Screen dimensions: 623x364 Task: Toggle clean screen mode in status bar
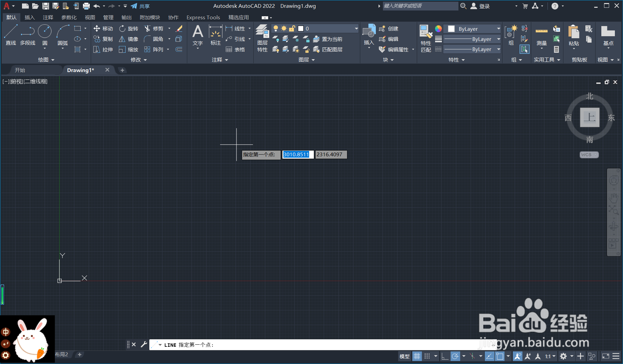[x=605, y=356]
